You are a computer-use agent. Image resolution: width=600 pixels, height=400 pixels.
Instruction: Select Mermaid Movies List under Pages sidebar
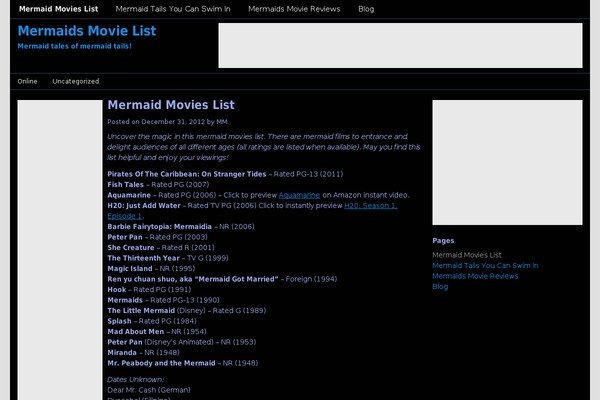pos(467,255)
